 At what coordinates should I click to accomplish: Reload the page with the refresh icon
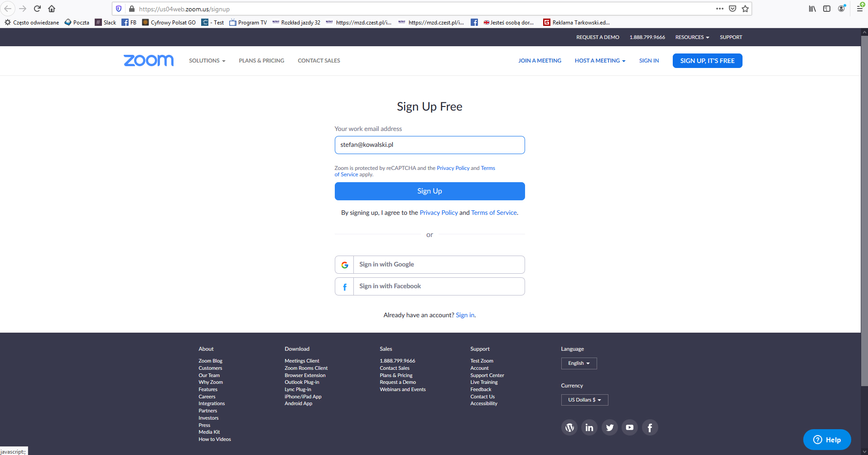coord(37,9)
